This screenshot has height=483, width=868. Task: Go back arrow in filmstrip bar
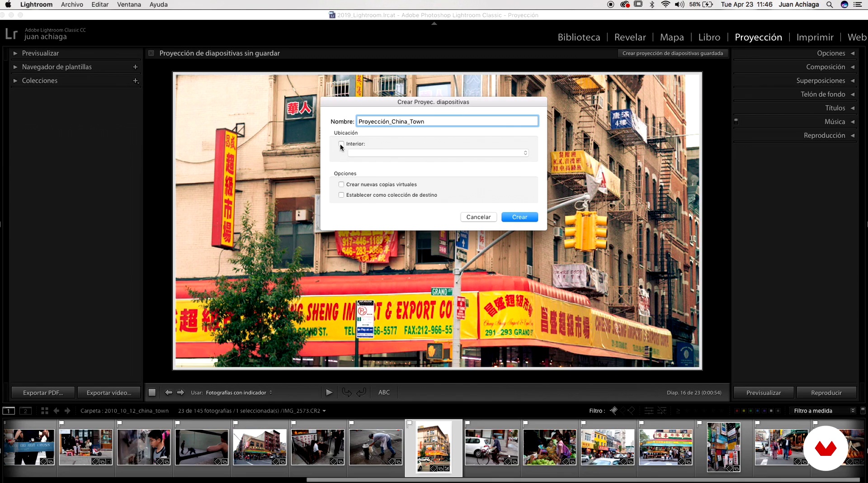click(57, 411)
